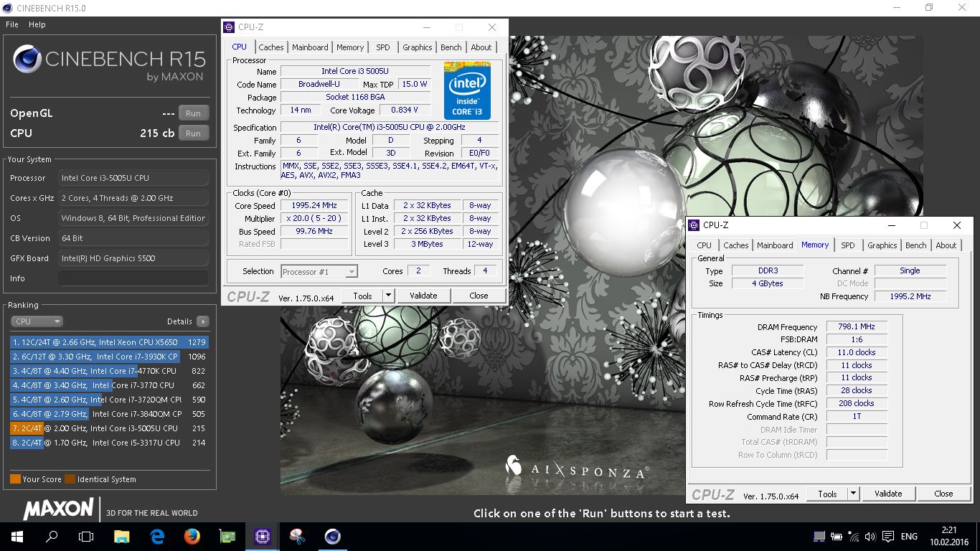This screenshot has width=980, height=551.
Task: Open the Cinebench File menu
Action: (12, 24)
